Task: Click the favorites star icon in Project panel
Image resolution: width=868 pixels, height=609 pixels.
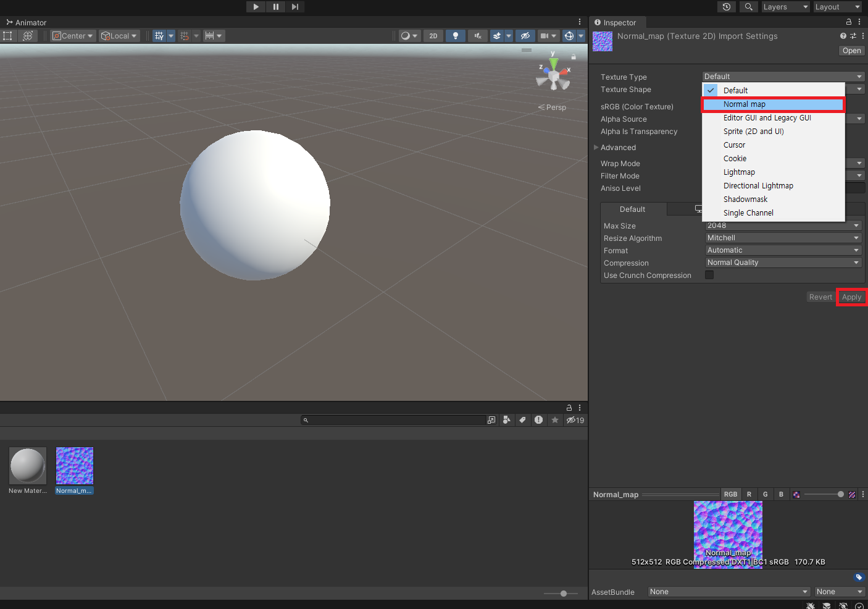Action: click(555, 420)
